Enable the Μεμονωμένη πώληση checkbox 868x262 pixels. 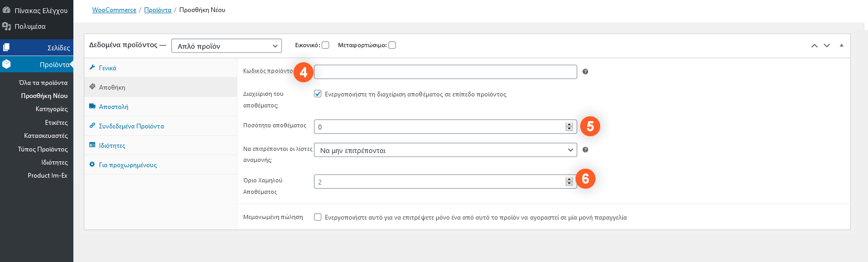318,217
